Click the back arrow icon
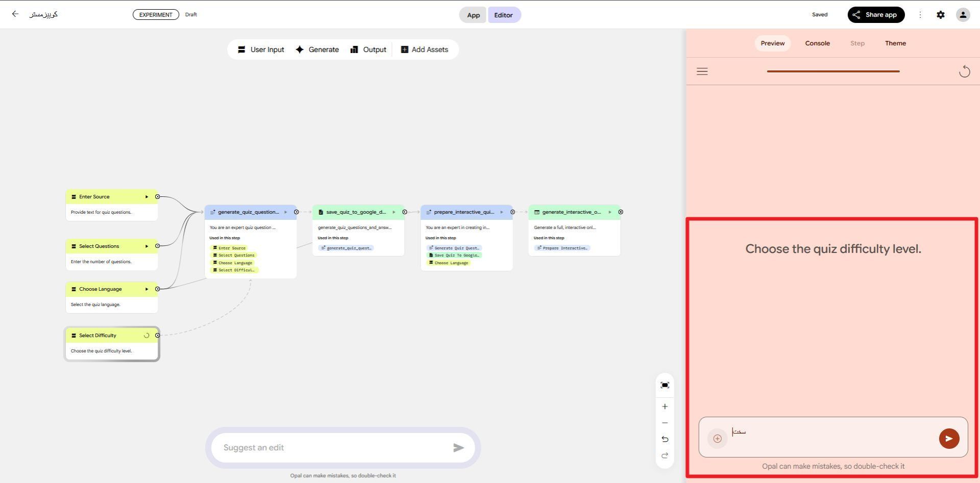The height and width of the screenshot is (483, 980). pos(15,14)
